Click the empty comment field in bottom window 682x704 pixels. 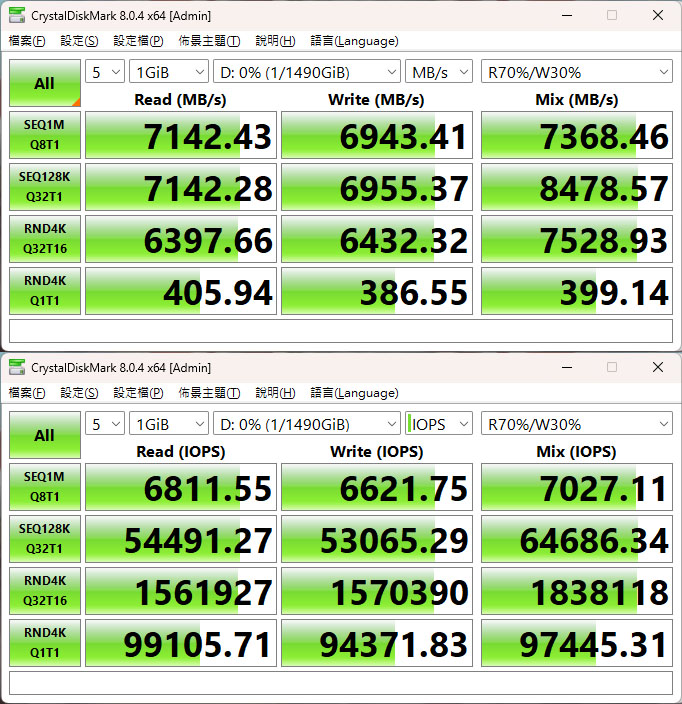pyautogui.click(x=340, y=683)
